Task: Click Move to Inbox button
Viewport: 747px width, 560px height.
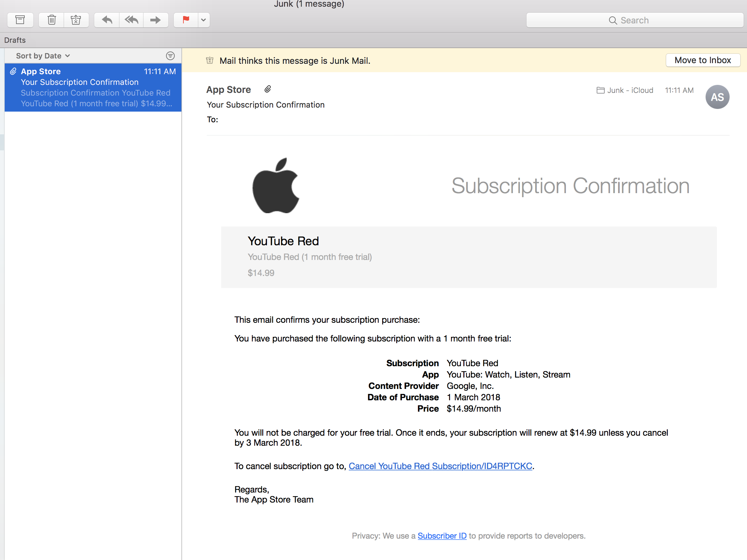Action: tap(703, 60)
